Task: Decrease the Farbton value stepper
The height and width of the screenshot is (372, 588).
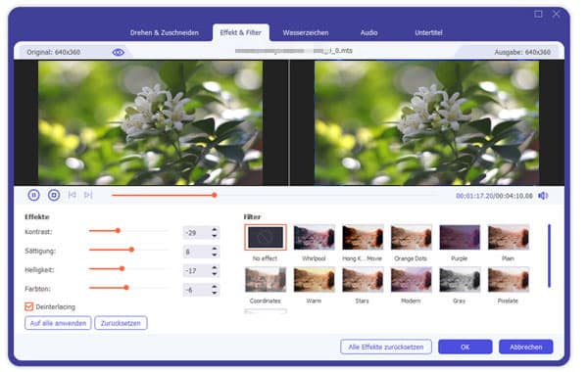Action: tap(214, 293)
